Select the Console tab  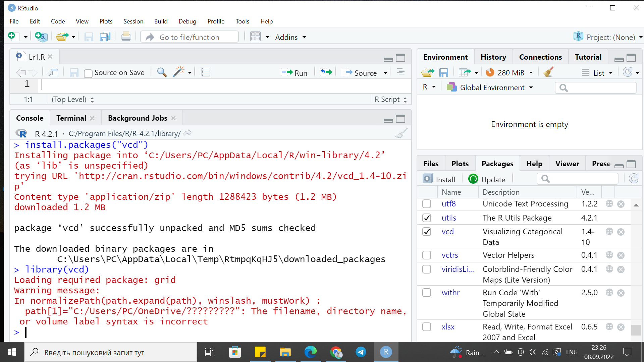pyautogui.click(x=29, y=118)
